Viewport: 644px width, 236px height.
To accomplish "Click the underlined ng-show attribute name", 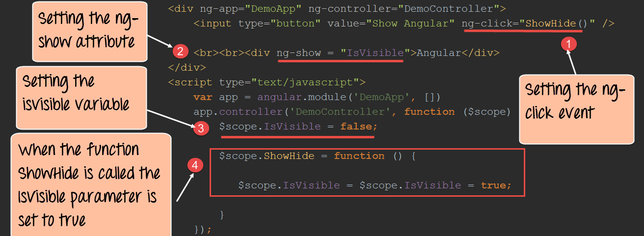I will [298, 53].
